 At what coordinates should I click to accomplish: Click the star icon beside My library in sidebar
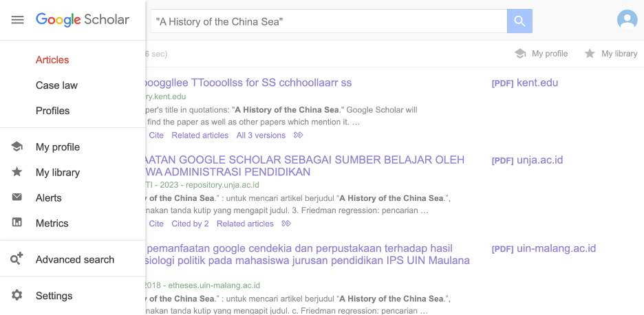click(x=17, y=172)
